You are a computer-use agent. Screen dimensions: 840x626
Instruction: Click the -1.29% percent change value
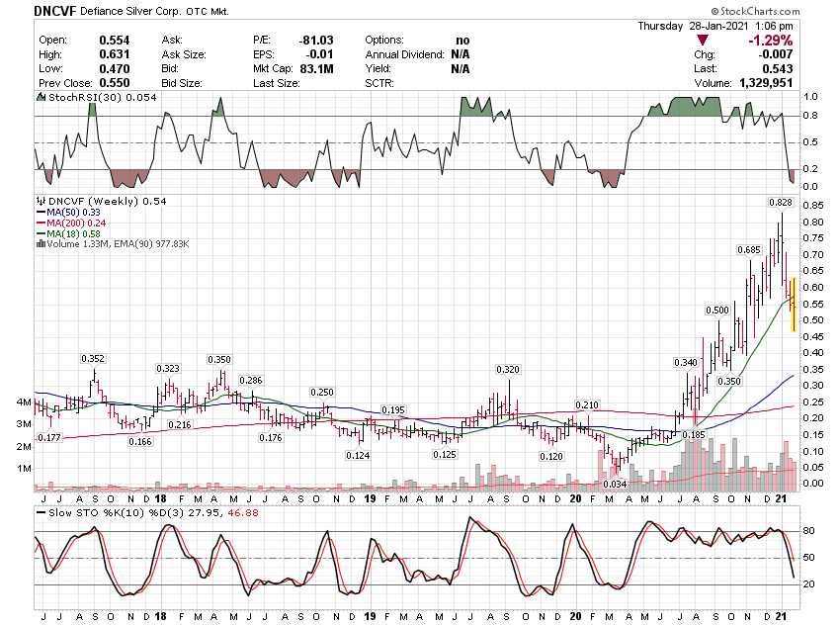click(x=771, y=41)
